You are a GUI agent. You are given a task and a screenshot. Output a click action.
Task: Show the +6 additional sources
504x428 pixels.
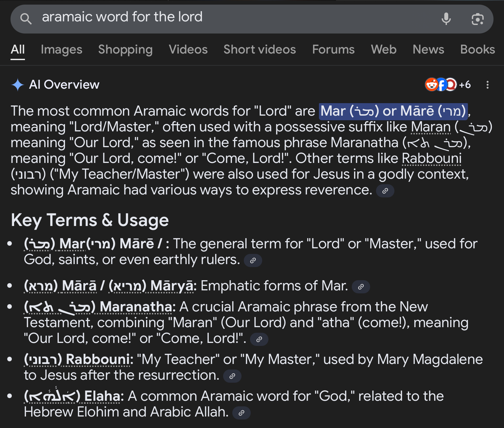tap(465, 85)
